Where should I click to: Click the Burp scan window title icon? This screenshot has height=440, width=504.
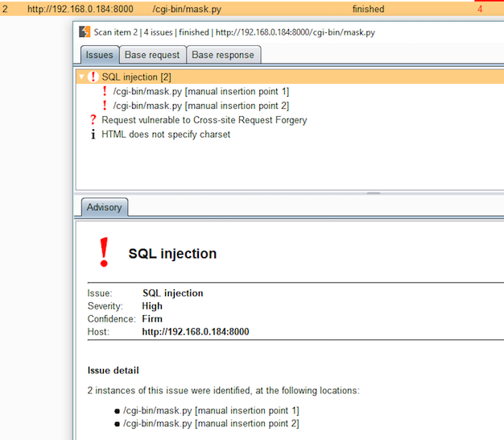pos(85,33)
